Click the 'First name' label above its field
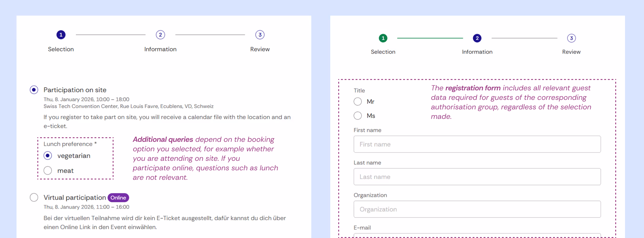The image size is (644, 238). [x=368, y=130]
